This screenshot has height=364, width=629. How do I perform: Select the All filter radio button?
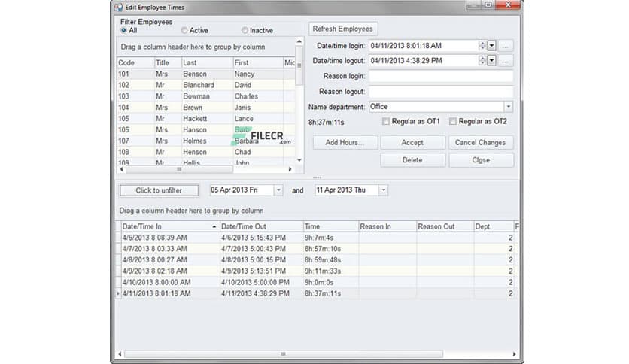[123, 30]
